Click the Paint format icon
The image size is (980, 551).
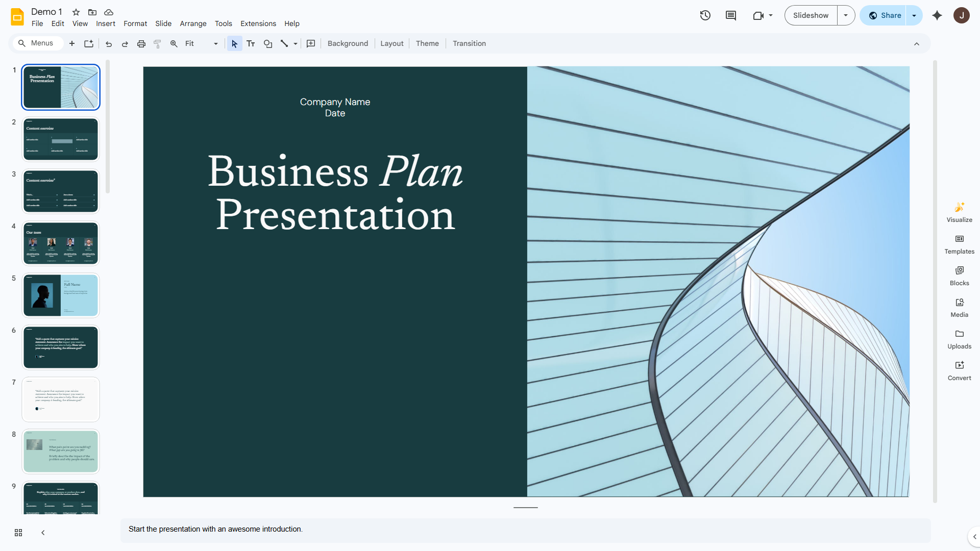click(158, 43)
